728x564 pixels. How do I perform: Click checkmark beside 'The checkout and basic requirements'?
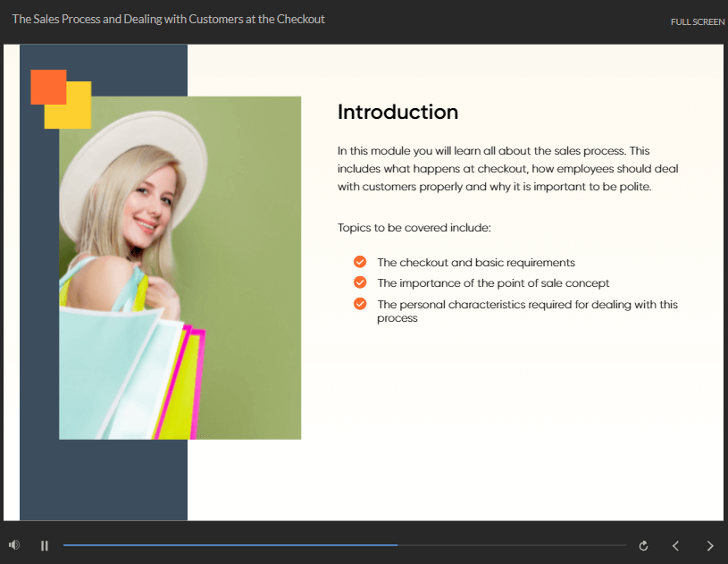(x=360, y=262)
